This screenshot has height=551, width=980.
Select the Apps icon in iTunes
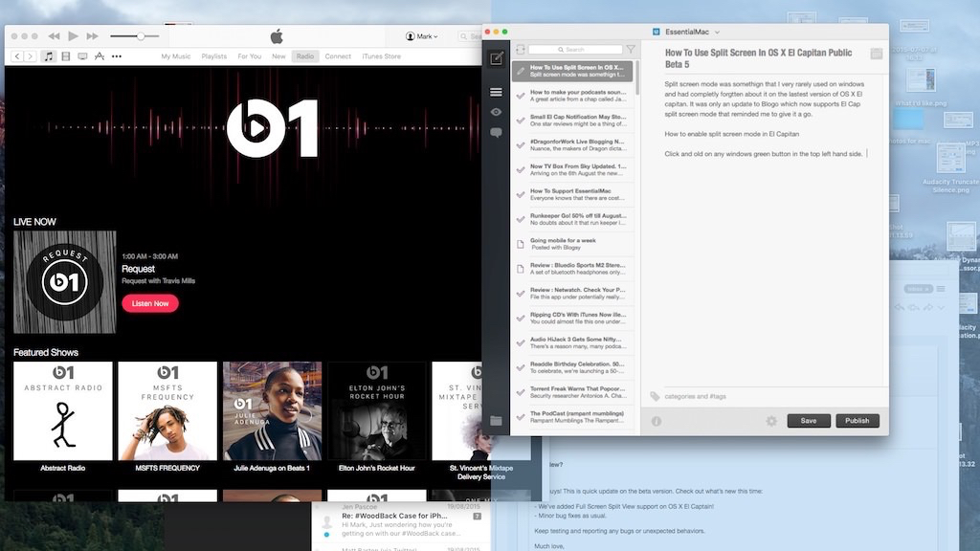point(100,56)
